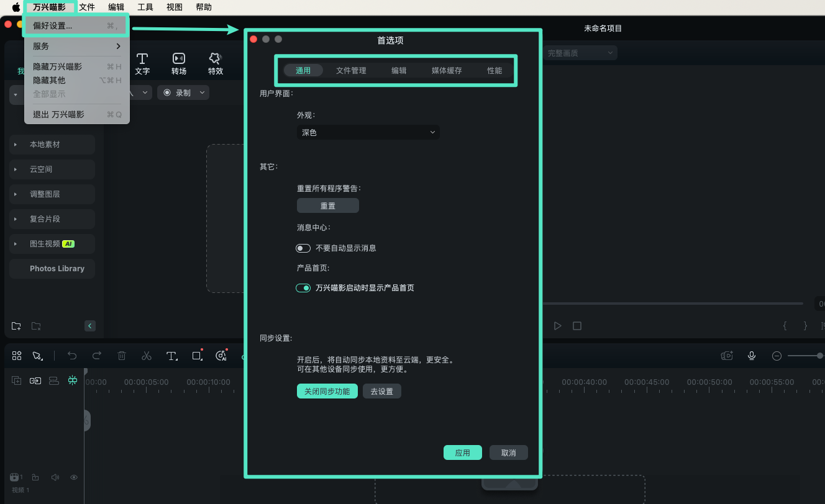Click the Delete icon on the timeline toolbar
This screenshot has height=504, width=825.
[x=122, y=356]
